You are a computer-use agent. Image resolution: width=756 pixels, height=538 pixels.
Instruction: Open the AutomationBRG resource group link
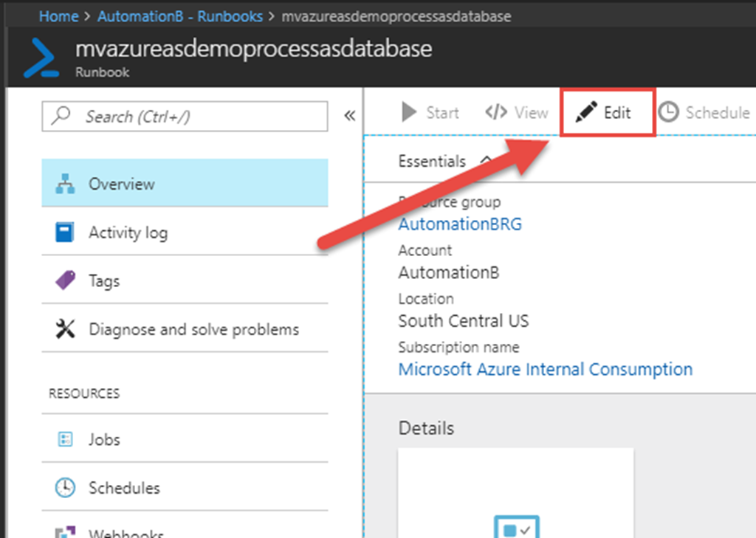459,224
